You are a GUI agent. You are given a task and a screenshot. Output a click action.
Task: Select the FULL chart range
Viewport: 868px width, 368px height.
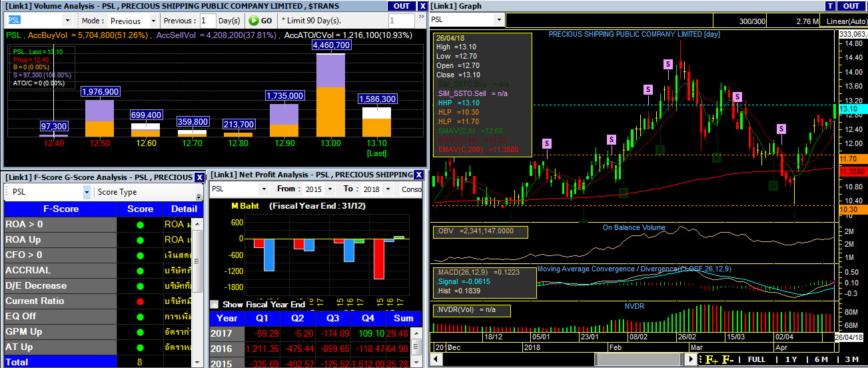tap(756, 360)
